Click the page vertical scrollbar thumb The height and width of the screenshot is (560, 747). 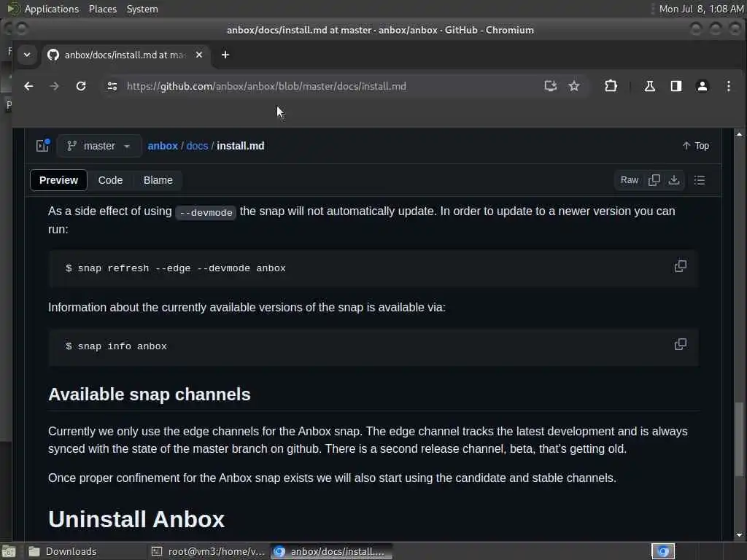point(739,438)
